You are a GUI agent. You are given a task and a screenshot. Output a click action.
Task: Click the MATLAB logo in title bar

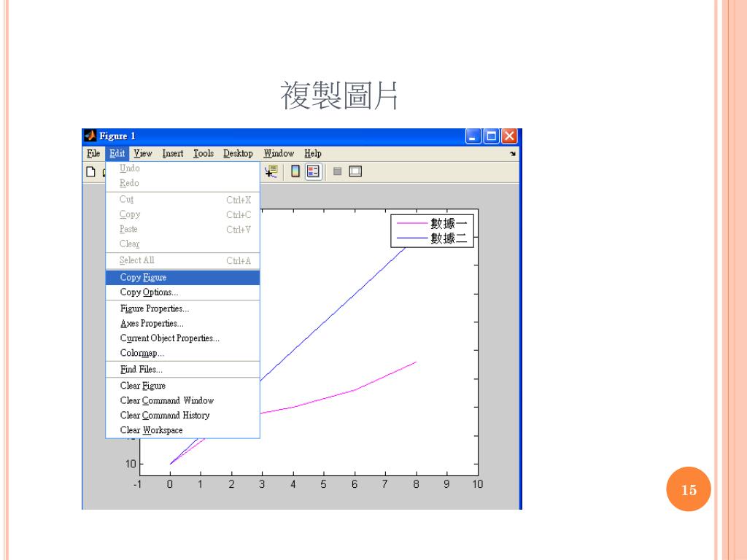pos(90,136)
